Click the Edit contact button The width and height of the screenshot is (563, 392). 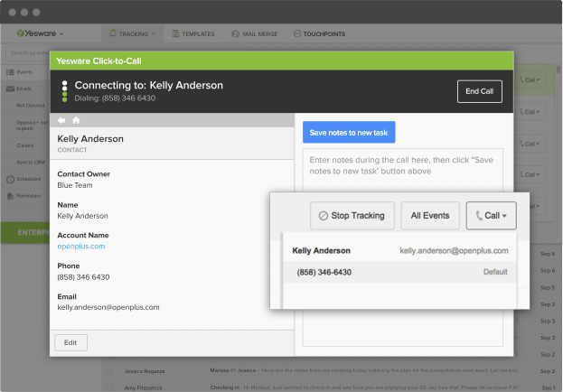[70, 342]
